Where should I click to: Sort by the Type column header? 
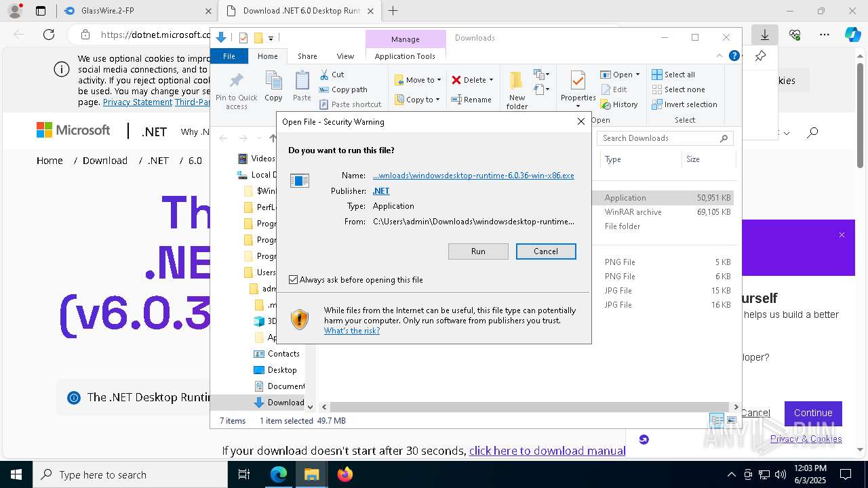click(641, 159)
